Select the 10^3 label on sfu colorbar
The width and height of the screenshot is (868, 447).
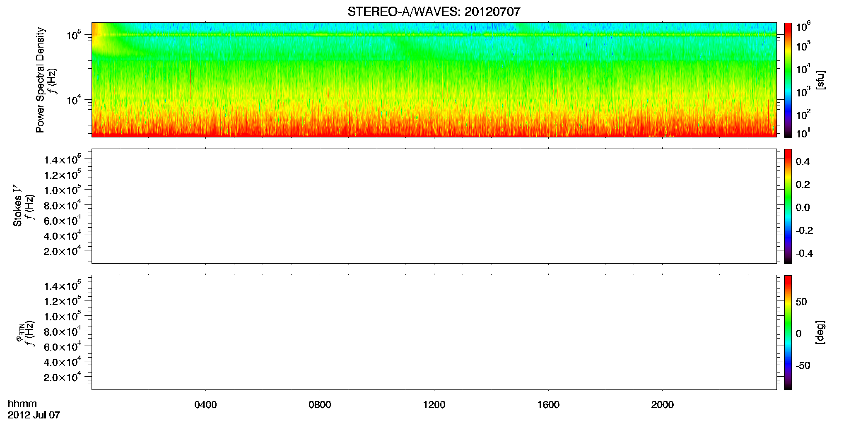pyautogui.click(x=803, y=92)
